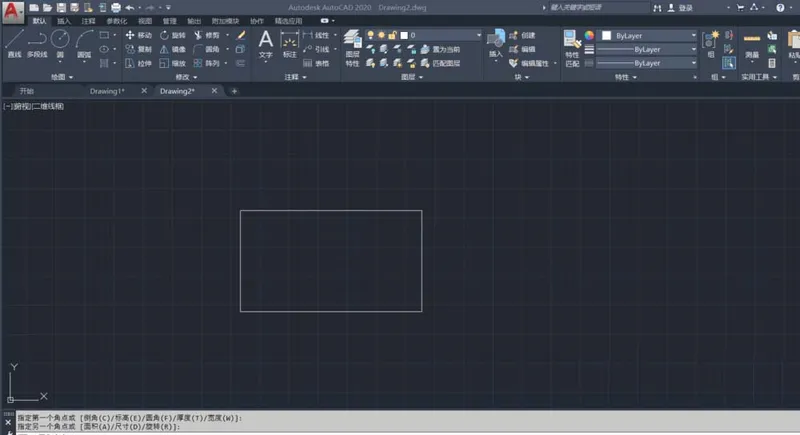Activate the Array (阵列) command

(207, 63)
